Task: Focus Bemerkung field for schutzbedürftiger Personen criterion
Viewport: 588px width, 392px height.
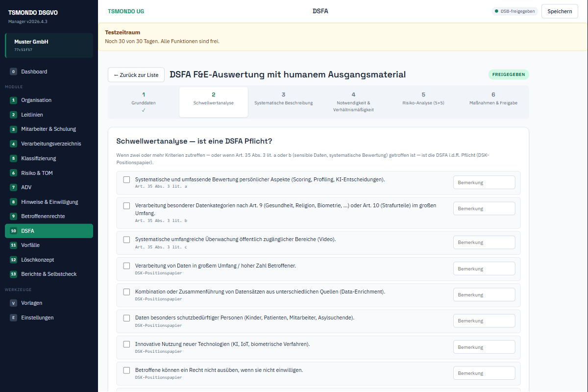Action: pos(484,321)
